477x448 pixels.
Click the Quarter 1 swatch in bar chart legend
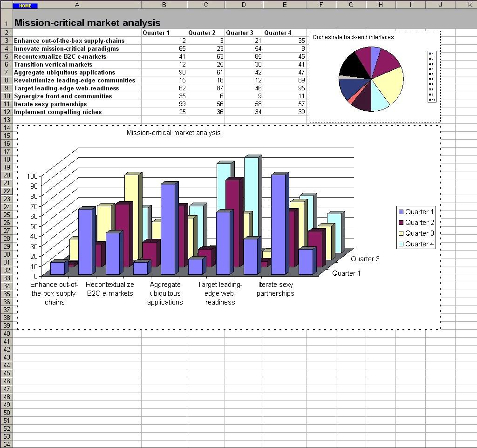click(x=401, y=212)
